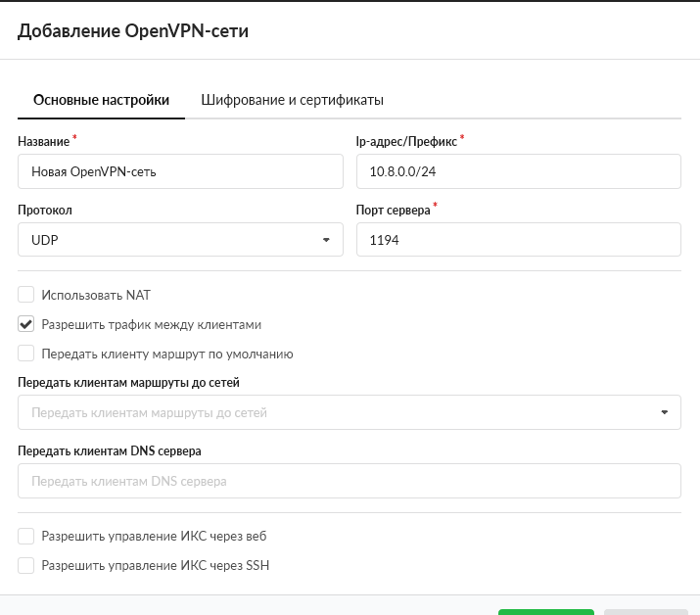Image resolution: width=700 pixels, height=615 pixels.
Task: Check Разрешить управление ИКС через SSH
Action: click(25, 565)
